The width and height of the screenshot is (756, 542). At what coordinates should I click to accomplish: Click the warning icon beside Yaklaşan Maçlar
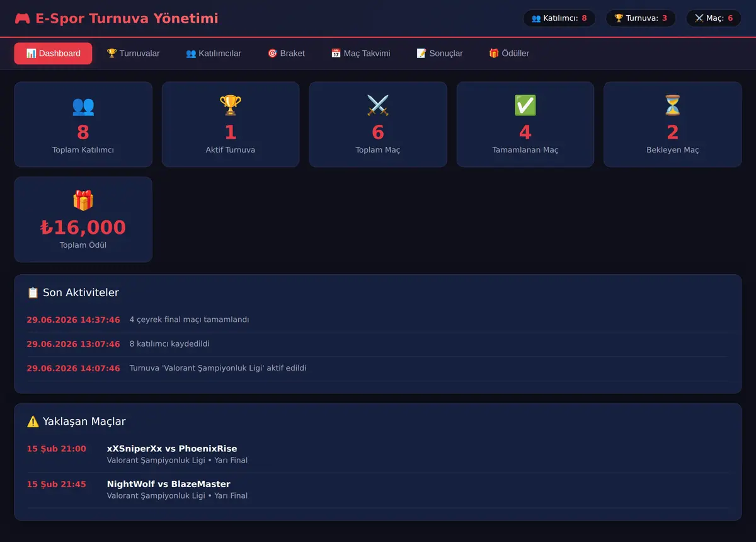(x=33, y=422)
